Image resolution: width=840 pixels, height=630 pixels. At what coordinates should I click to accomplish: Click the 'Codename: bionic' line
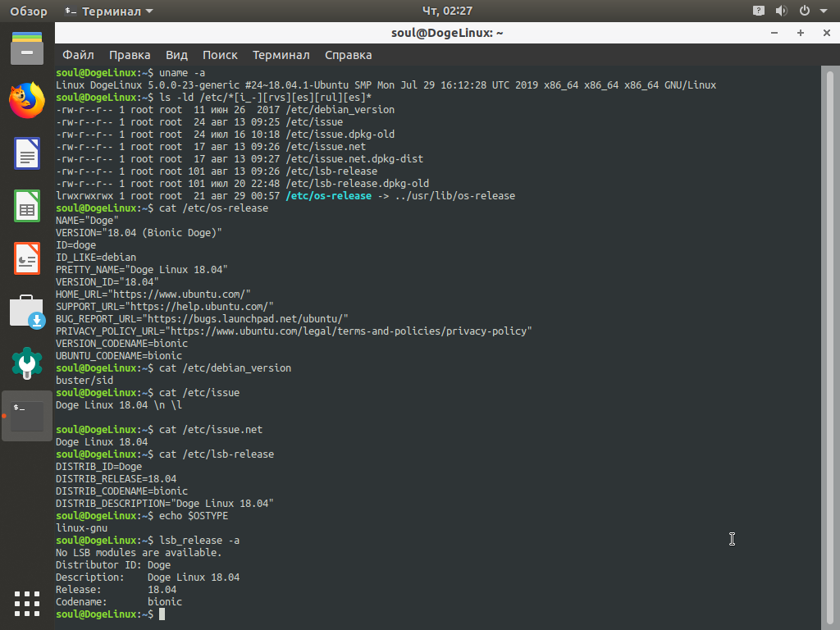click(119, 602)
